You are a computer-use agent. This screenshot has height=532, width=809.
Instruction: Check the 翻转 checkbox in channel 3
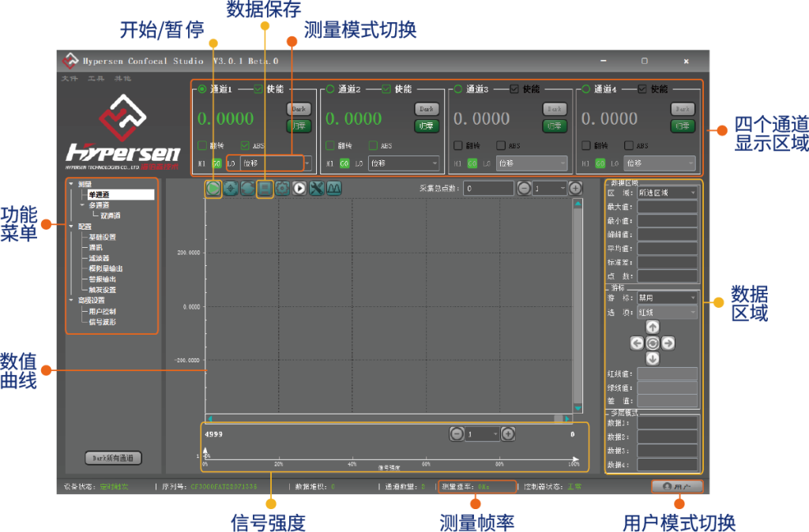tap(458, 145)
